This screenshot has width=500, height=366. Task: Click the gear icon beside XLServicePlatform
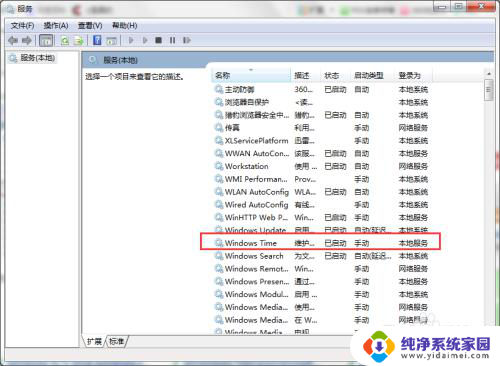click(x=219, y=140)
